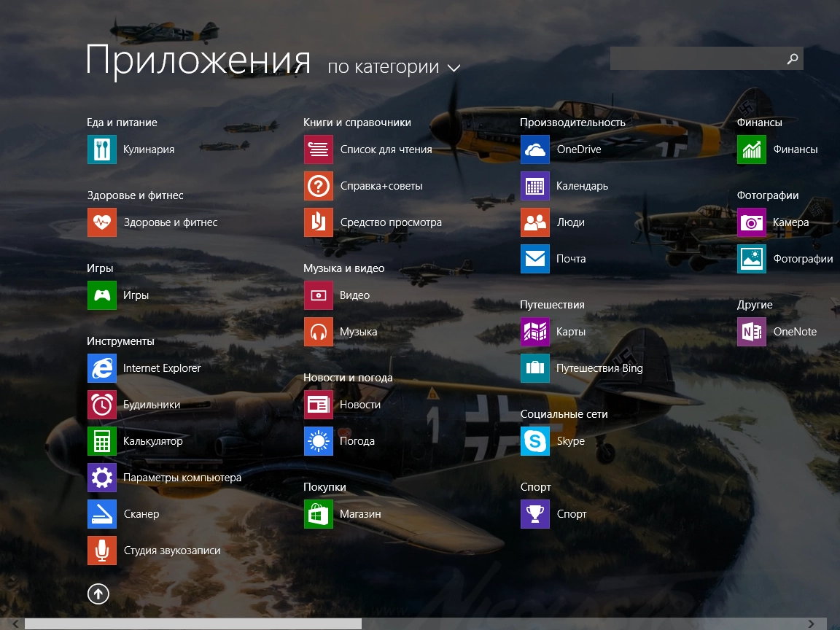840x630 pixels.
Task: Click the up arrow to return to Start
Action: click(x=98, y=594)
